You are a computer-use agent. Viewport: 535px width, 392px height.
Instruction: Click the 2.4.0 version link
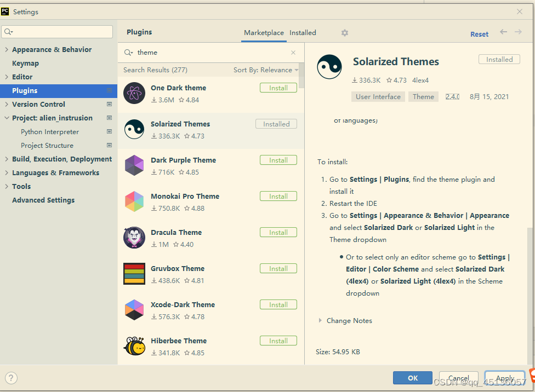pyautogui.click(x=452, y=96)
